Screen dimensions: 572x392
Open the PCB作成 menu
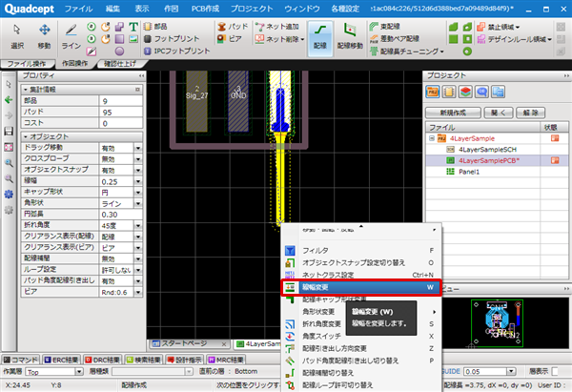coord(205,9)
